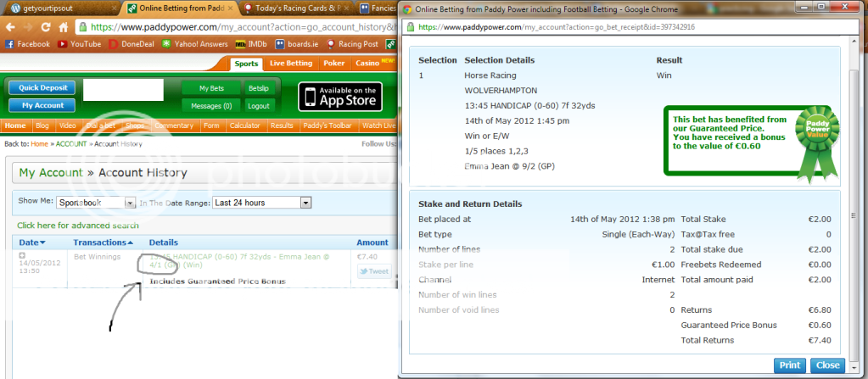Image resolution: width=868 pixels, height=379 pixels.
Task: Click the white account field beside Quick Deposit
Action: [x=123, y=90]
